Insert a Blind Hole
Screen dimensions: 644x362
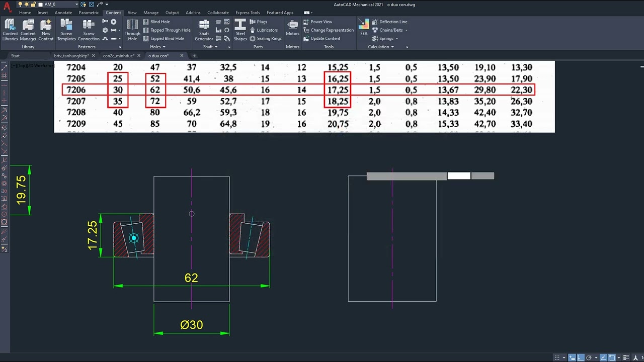pyautogui.click(x=156, y=22)
